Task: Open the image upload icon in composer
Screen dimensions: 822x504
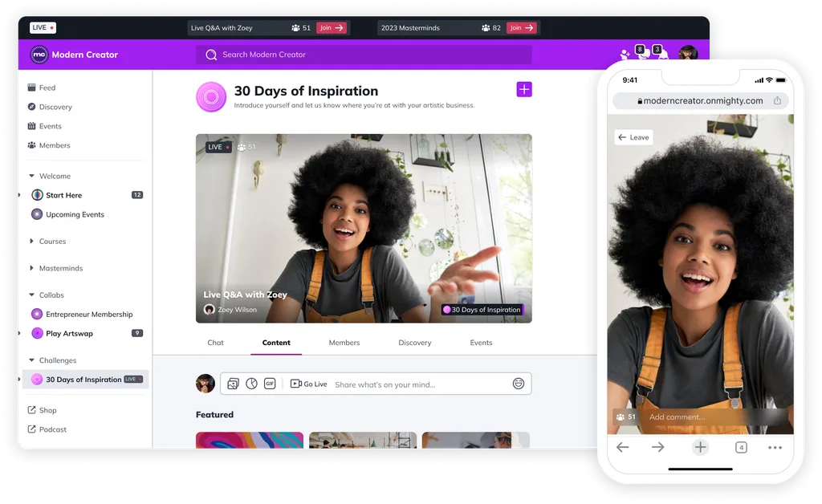Action: (233, 384)
